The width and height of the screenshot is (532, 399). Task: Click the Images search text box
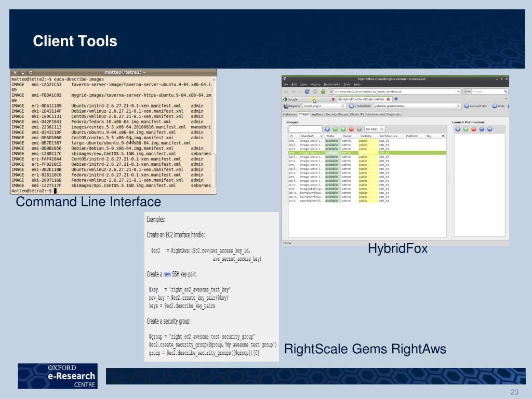pyautogui.click(x=305, y=129)
